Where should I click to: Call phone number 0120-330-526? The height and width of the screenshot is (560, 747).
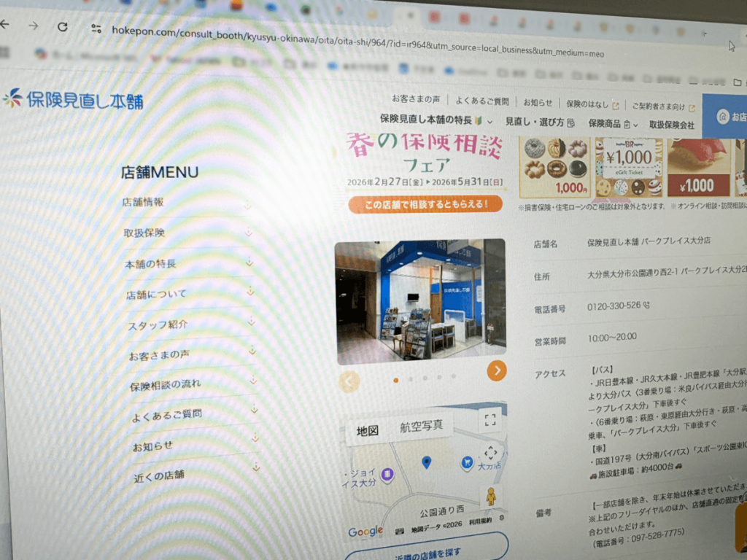pos(614,306)
